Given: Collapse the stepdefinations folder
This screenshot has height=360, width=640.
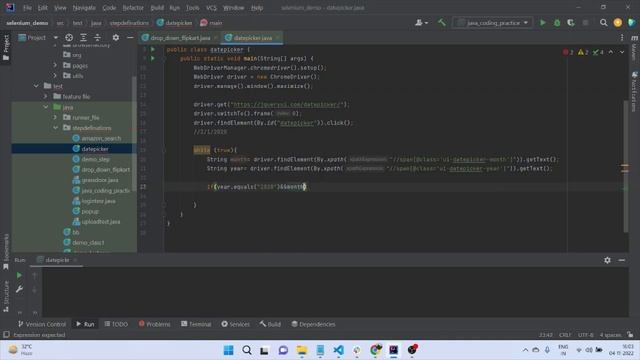Looking at the screenshot, I should (55, 128).
